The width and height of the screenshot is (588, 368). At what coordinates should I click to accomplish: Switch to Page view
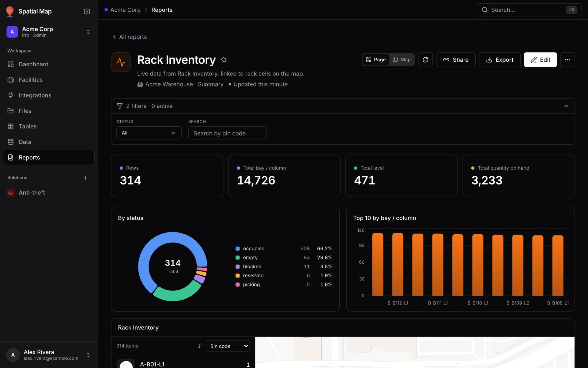[x=376, y=60]
